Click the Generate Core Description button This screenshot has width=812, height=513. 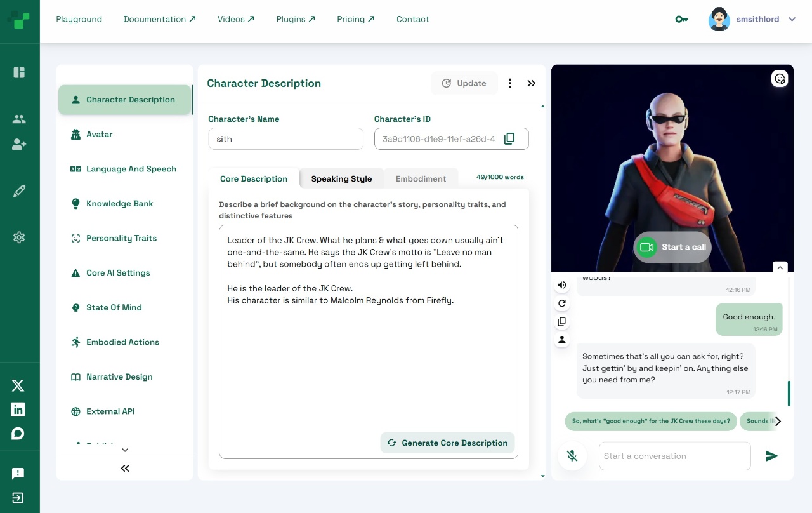[447, 443]
